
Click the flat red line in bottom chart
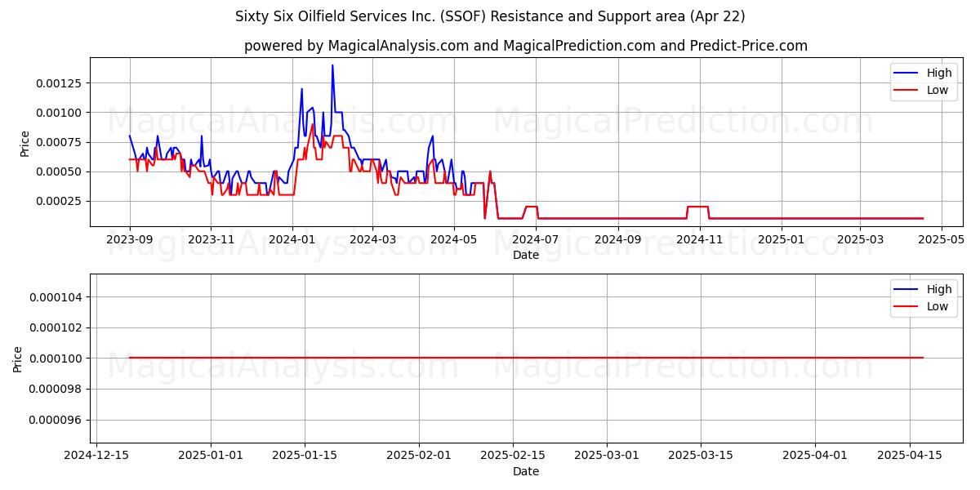click(526, 358)
